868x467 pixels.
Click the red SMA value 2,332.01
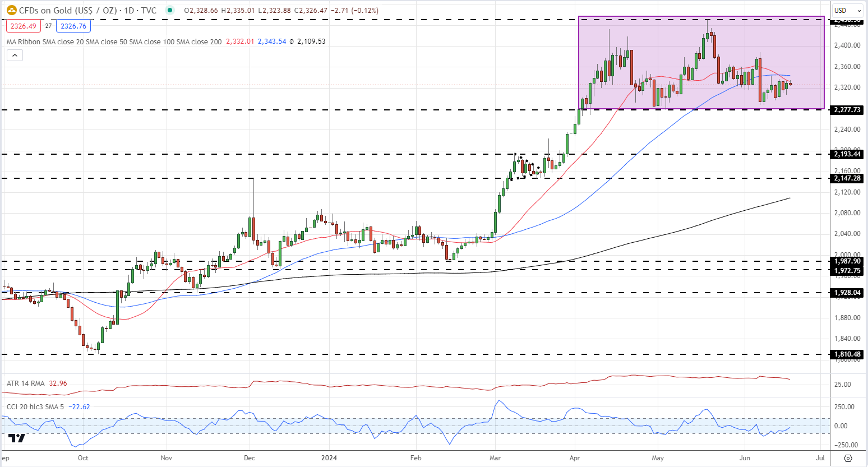click(240, 41)
